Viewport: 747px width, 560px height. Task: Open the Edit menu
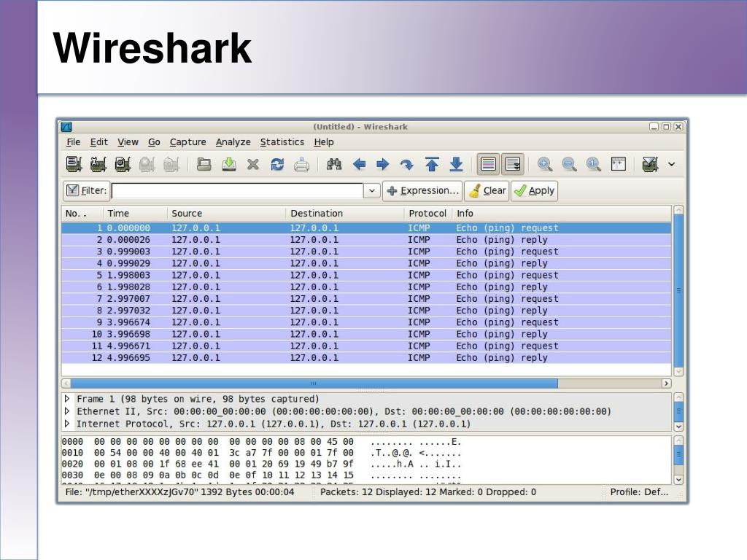99,142
